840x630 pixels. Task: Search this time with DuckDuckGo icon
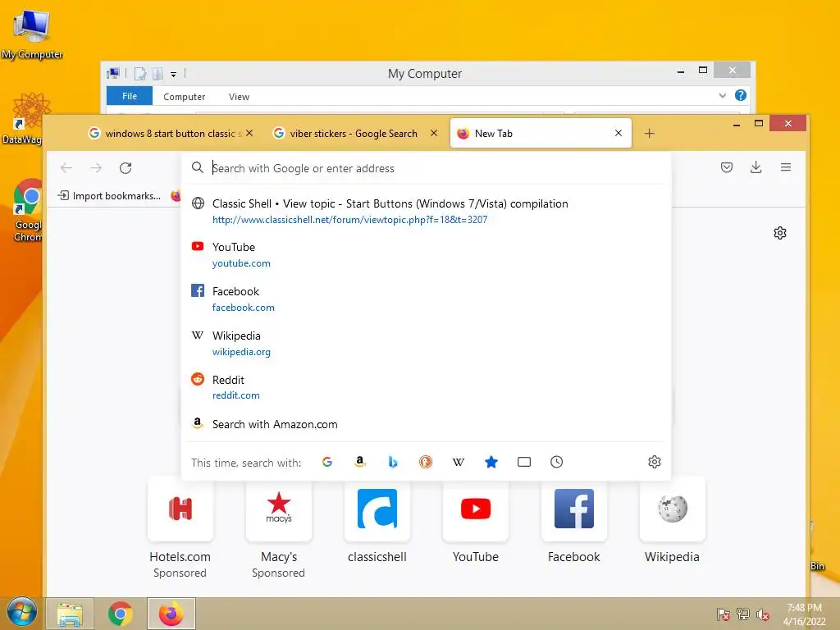[x=426, y=462]
